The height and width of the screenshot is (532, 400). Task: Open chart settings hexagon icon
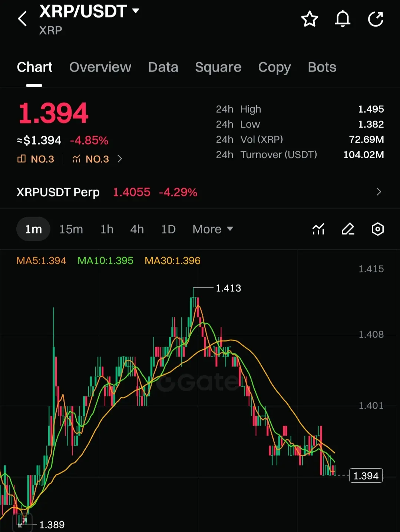[x=377, y=229]
